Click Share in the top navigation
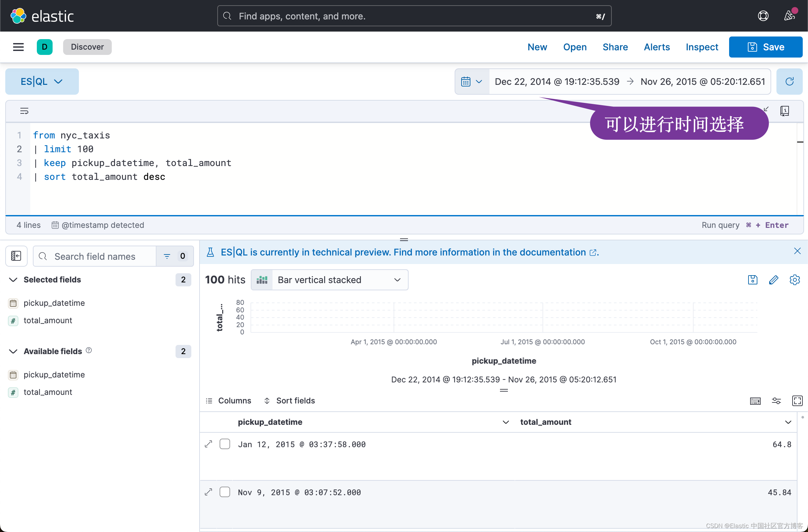The height and width of the screenshot is (532, 808). (615, 47)
